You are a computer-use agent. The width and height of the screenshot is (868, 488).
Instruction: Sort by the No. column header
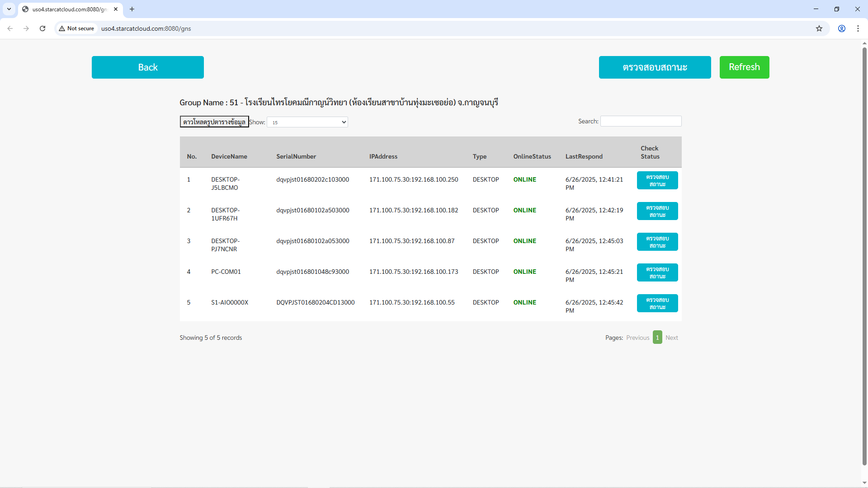click(192, 156)
